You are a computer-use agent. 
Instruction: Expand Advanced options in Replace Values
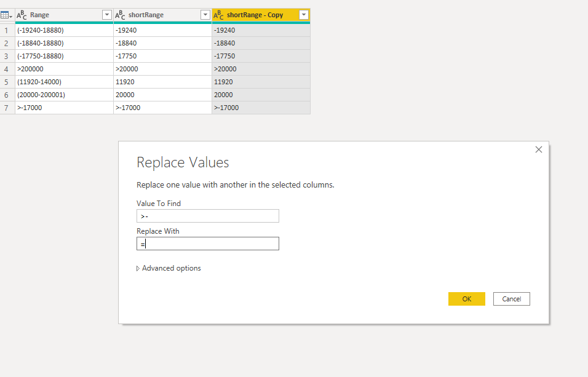[x=169, y=268]
